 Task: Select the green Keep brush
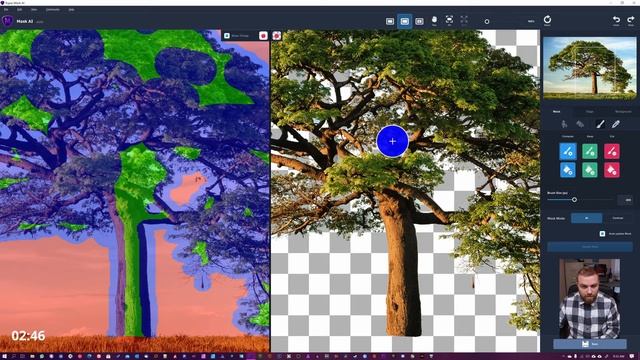[590, 151]
